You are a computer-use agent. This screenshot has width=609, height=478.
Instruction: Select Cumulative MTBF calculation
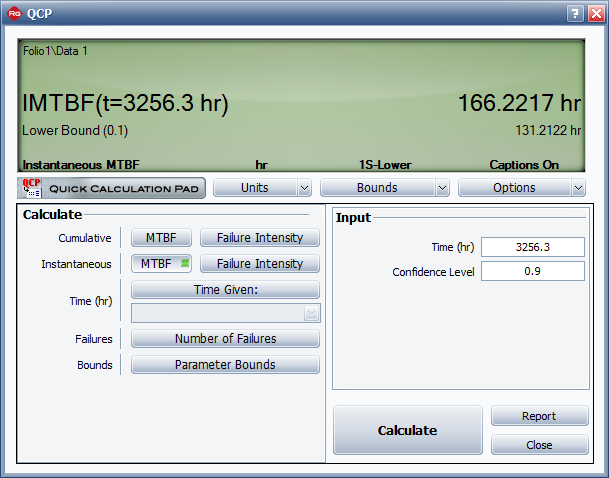pos(161,238)
